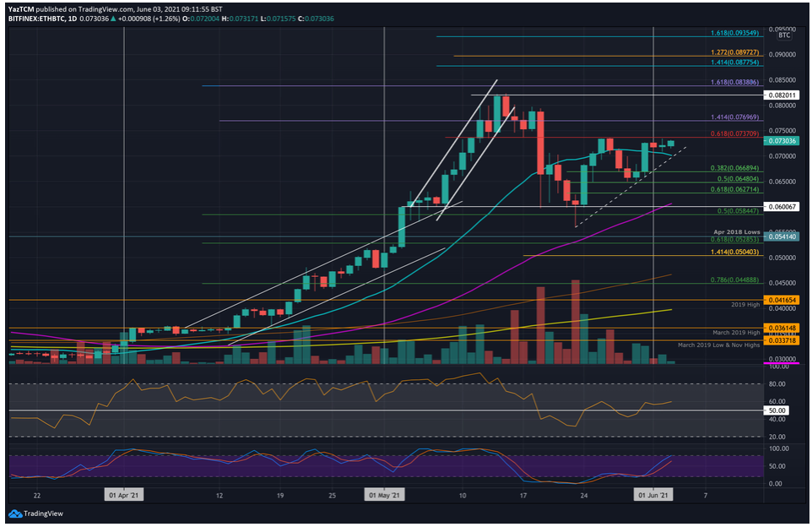Click the 1.618(0.093549) Fibonacci label

735,33
